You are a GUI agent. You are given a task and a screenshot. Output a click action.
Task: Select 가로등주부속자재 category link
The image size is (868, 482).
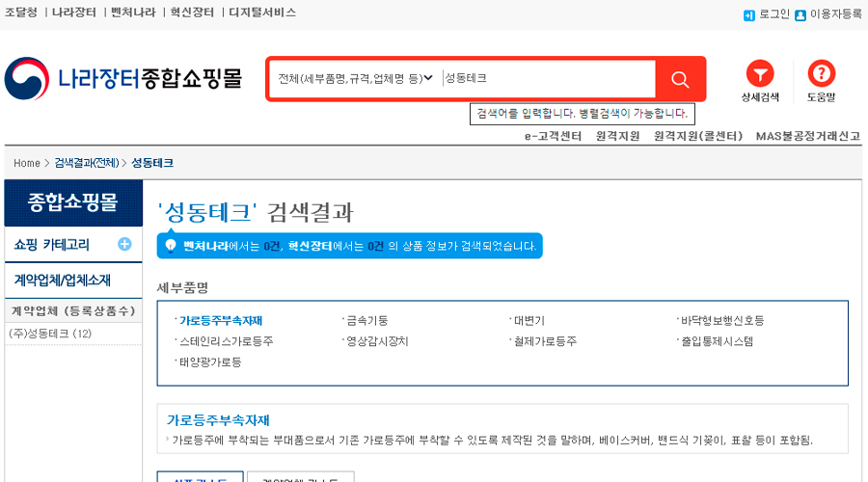pyautogui.click(x=220, y=321)
